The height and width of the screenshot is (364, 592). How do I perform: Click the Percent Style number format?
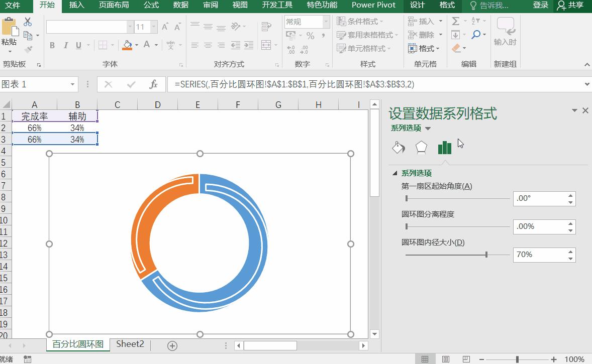[310, 35]
